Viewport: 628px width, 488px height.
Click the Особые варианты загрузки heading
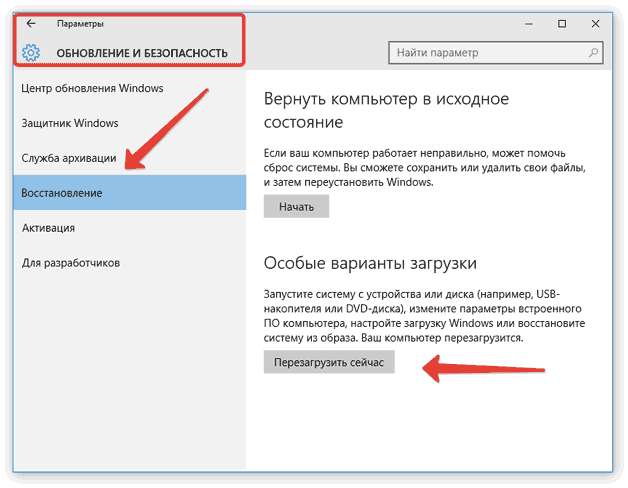(x=370, y=263)
